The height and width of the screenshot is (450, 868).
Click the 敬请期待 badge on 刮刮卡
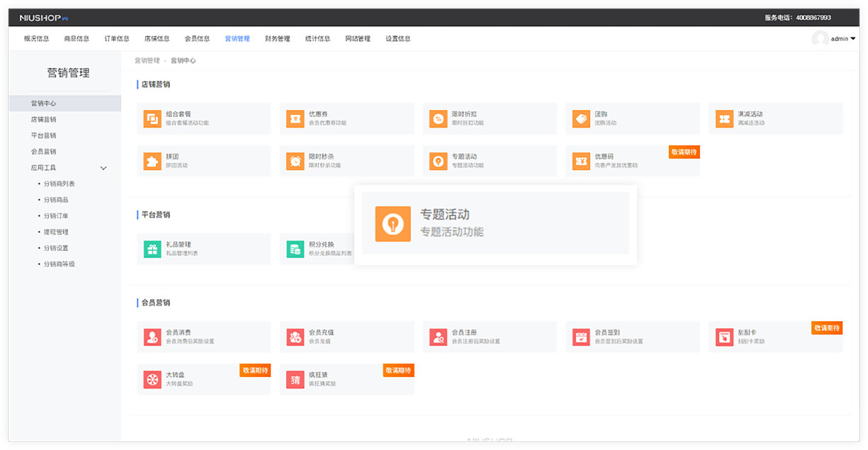click(827, 327)
